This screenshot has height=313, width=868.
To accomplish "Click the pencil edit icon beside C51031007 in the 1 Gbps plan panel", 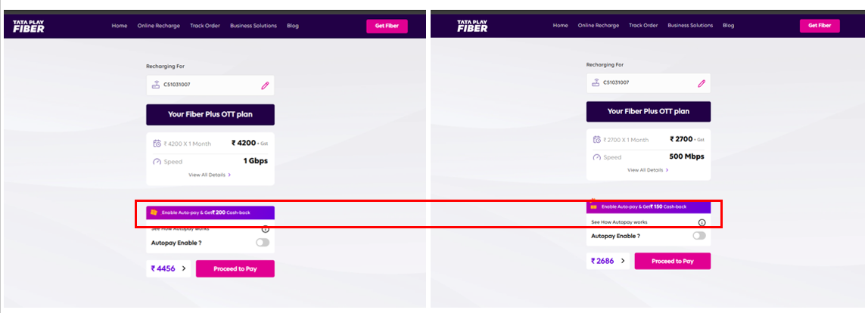I will [x=265, y=85].
